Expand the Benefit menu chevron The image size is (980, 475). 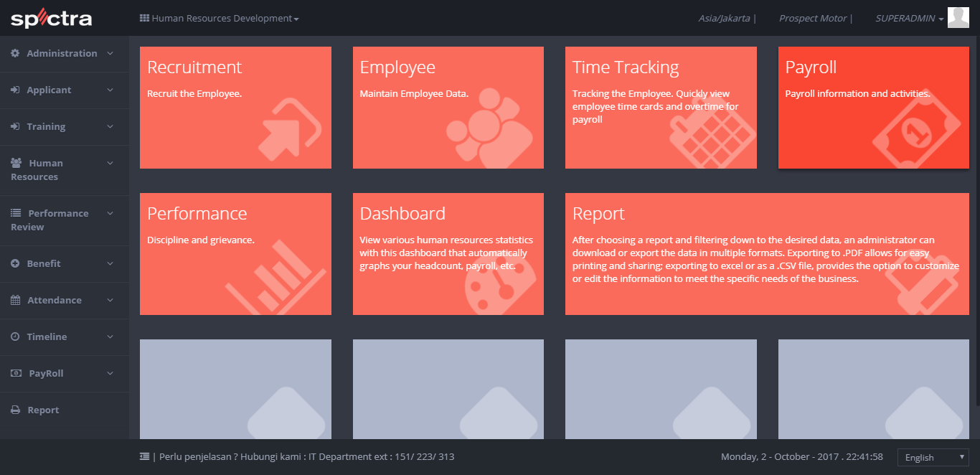tap(110, 263)
